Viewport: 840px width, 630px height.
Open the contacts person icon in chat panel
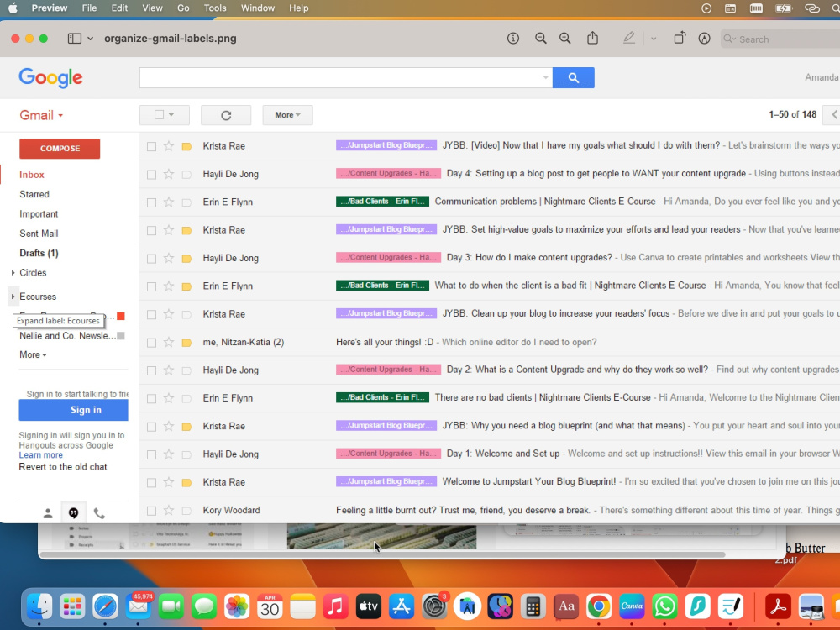pyautogui.click(x=48, y=513)
